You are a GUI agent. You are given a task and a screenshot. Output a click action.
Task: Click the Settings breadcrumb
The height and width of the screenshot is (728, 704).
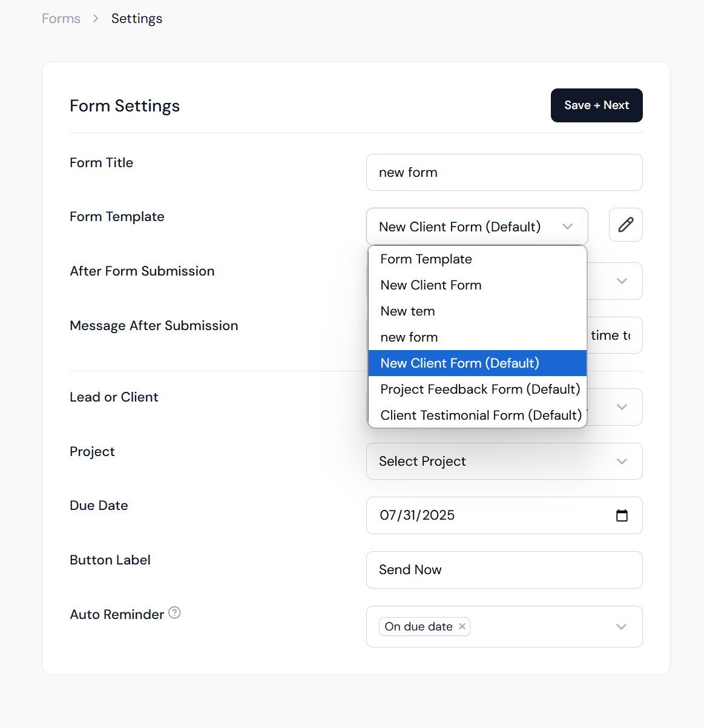(x=137, y=19)
